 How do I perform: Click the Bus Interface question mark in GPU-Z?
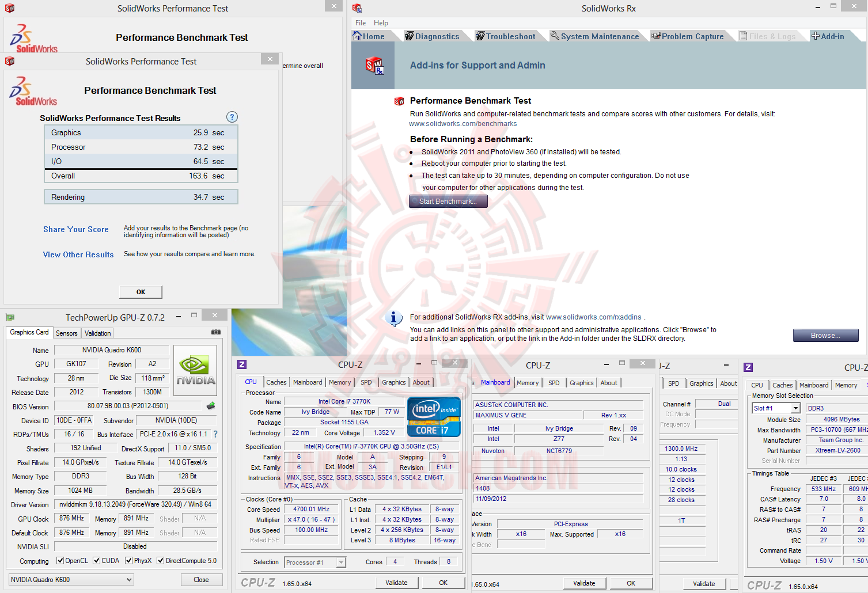(x=215, y=434)
